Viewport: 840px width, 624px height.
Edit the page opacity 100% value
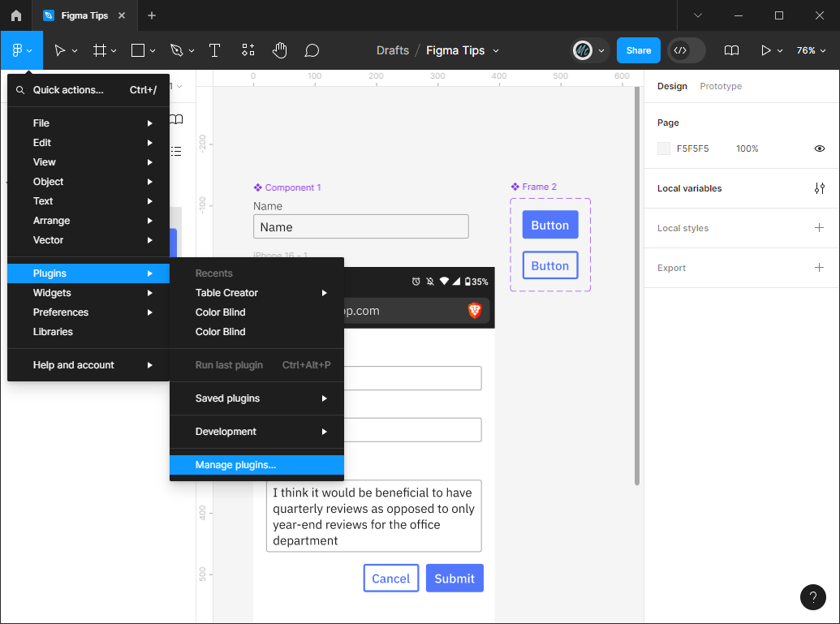click(747, 149)
